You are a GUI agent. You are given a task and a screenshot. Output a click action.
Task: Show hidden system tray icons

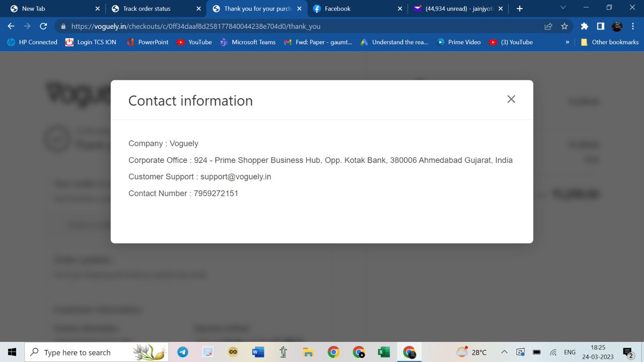[504, 352]
